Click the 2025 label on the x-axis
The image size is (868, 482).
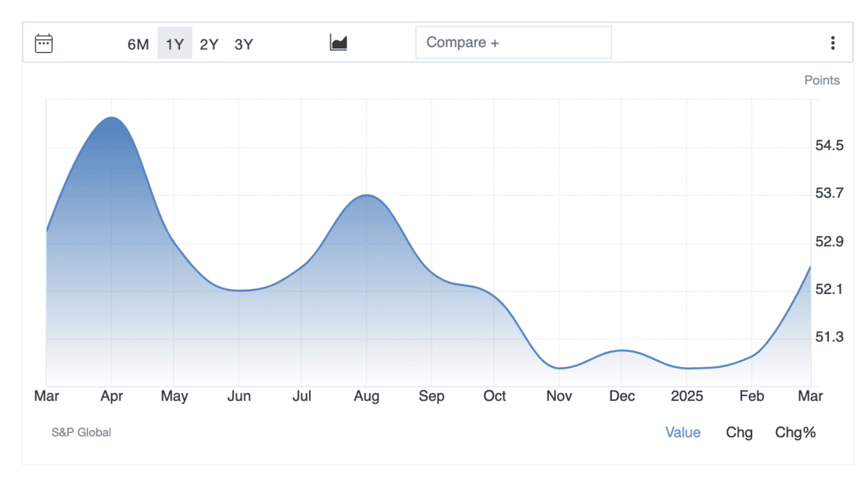click(686, 396)
